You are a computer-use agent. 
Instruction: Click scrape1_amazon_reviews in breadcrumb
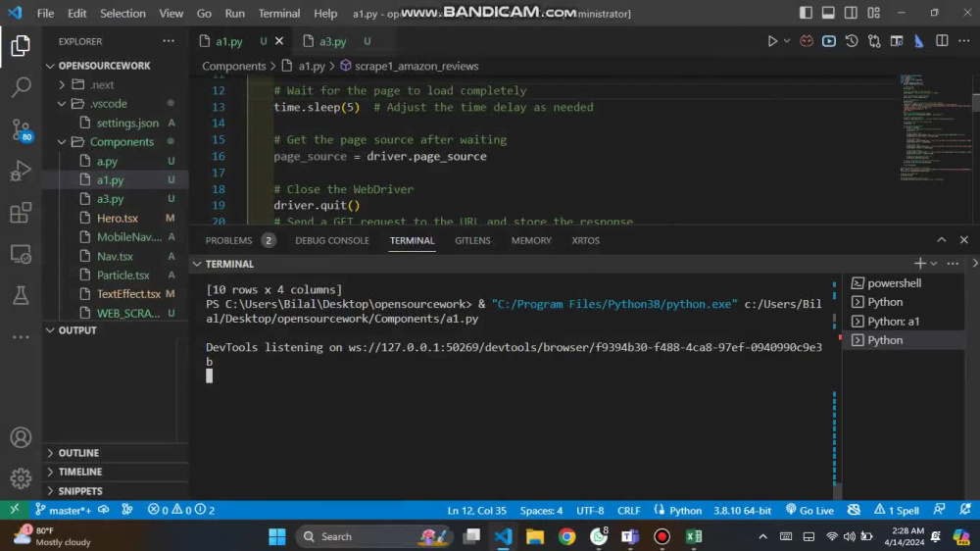416,67
